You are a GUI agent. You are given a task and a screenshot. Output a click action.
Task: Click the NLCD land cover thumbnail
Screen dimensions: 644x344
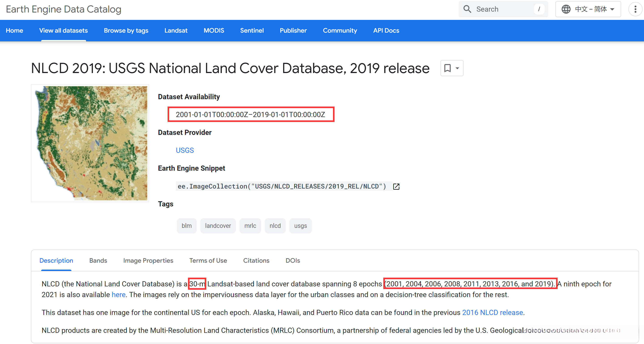pyautogui.click(x=90, y=143)
